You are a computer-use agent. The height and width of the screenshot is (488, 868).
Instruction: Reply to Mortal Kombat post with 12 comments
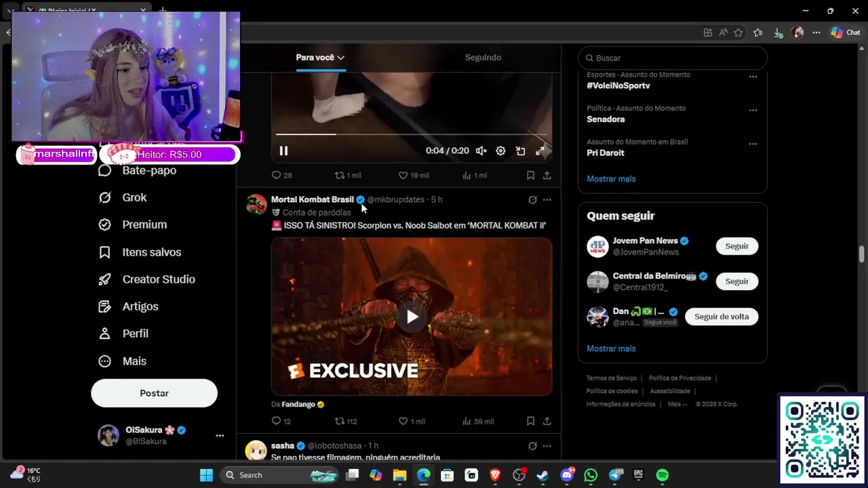click(x=281, y=421)
